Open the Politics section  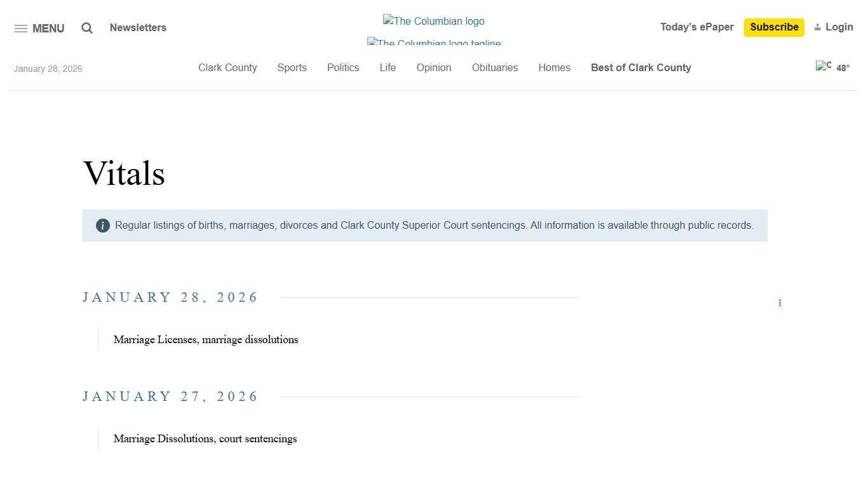343,67
